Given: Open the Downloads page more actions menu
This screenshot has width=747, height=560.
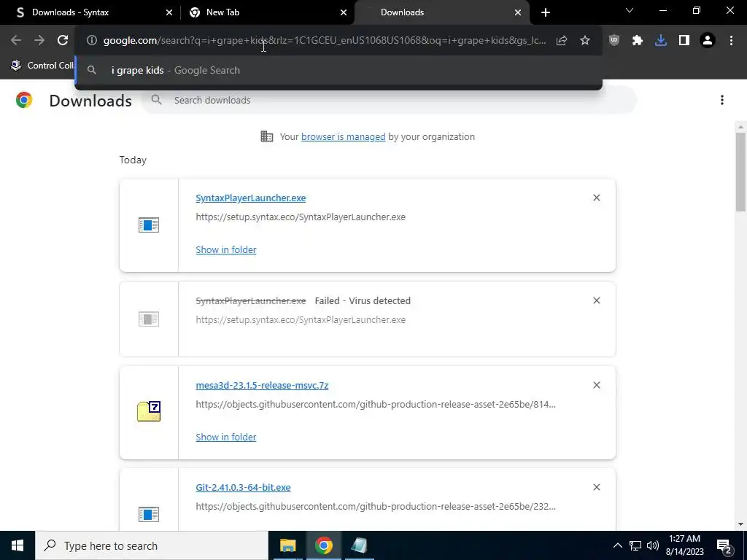Looking at the screenshot, I should (x=722, y=100).
